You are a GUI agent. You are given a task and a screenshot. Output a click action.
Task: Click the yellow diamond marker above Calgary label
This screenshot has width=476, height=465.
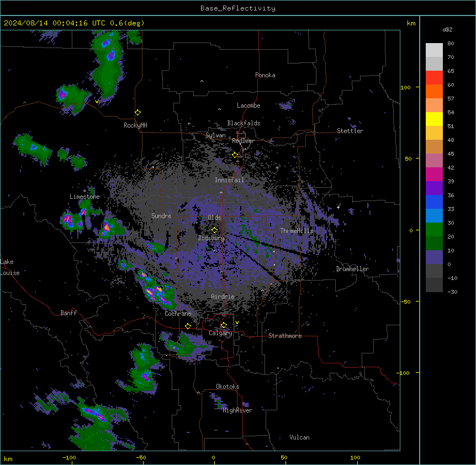(x=224, y=325)
